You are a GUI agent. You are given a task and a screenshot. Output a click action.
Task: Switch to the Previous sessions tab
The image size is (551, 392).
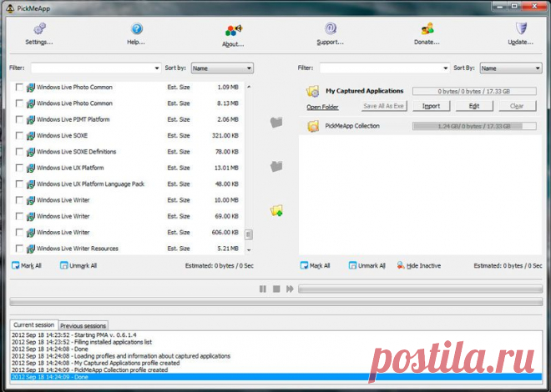(x=83, y=325)
